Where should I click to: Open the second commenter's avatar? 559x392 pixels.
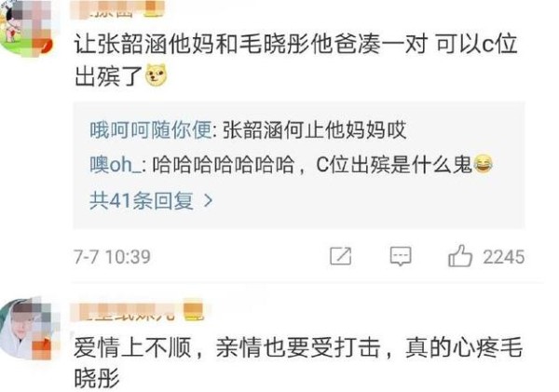[26, 329]
